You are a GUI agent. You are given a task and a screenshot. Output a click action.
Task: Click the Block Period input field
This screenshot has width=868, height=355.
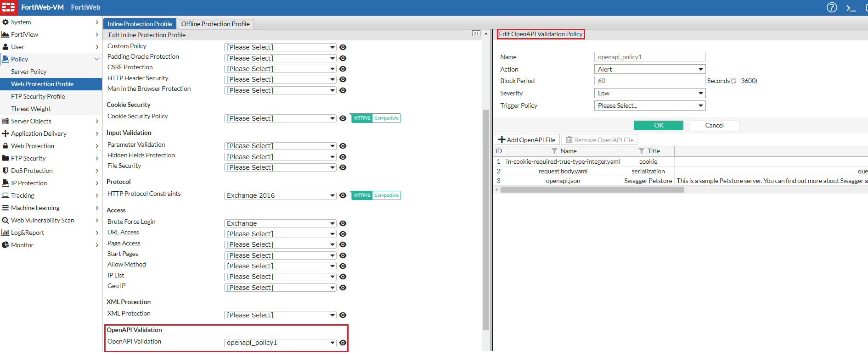tap(650, 81)
